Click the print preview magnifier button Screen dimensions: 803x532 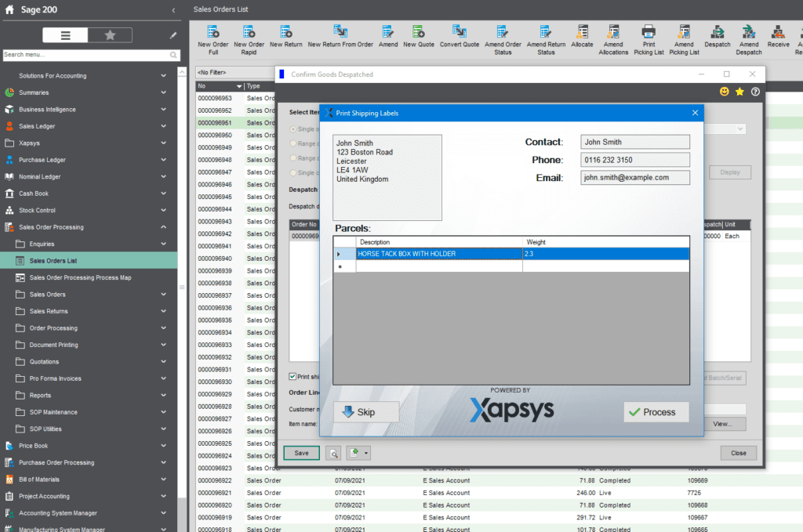coord(333,453)
